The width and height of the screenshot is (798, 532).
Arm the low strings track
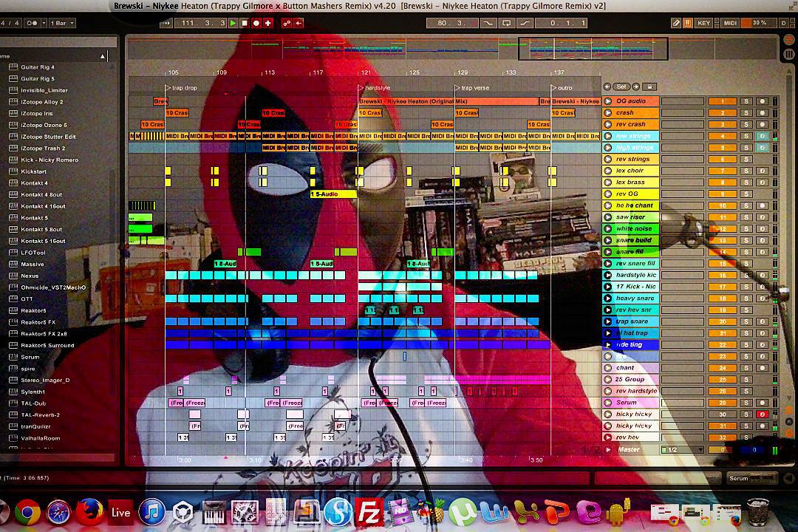(x=762, y=136)
